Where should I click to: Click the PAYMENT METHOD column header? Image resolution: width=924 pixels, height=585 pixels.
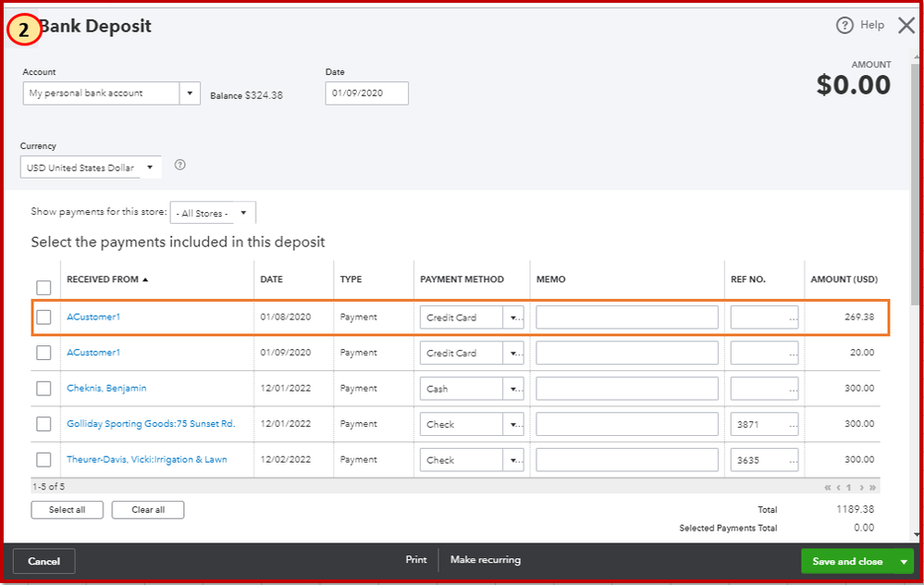pyautogui.click(x=462, y=280)
